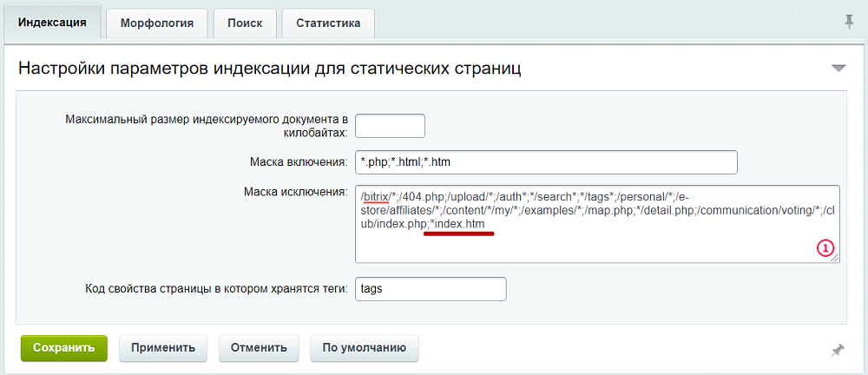Click the section title Настройки параметров индексации
This screenshot has height=375, width=868.
[269, 68]
